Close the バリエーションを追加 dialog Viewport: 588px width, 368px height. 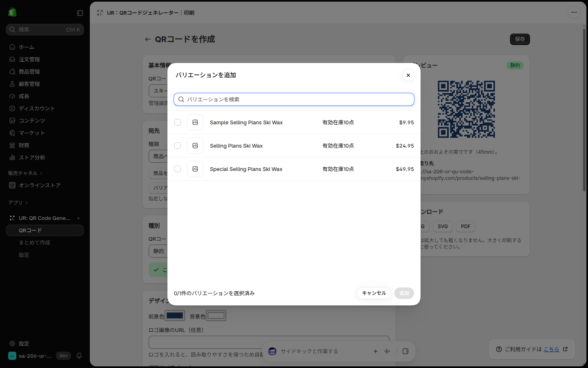tap(408, 75)
